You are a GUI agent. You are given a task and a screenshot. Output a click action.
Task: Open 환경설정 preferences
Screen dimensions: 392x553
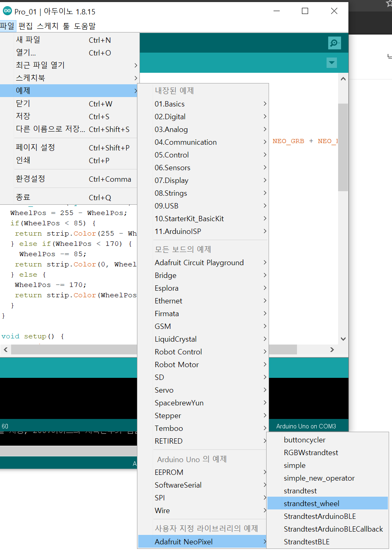tap(69, 179)
